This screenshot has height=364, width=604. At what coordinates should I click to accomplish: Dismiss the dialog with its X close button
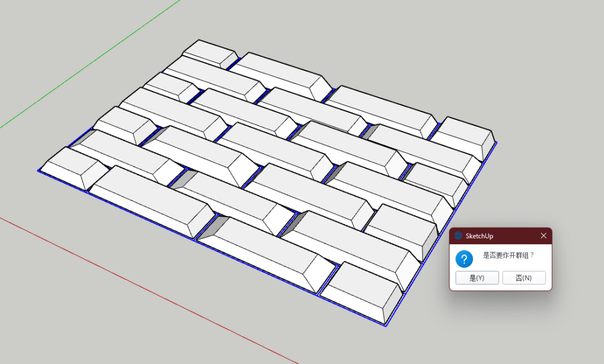coord(543,235)
